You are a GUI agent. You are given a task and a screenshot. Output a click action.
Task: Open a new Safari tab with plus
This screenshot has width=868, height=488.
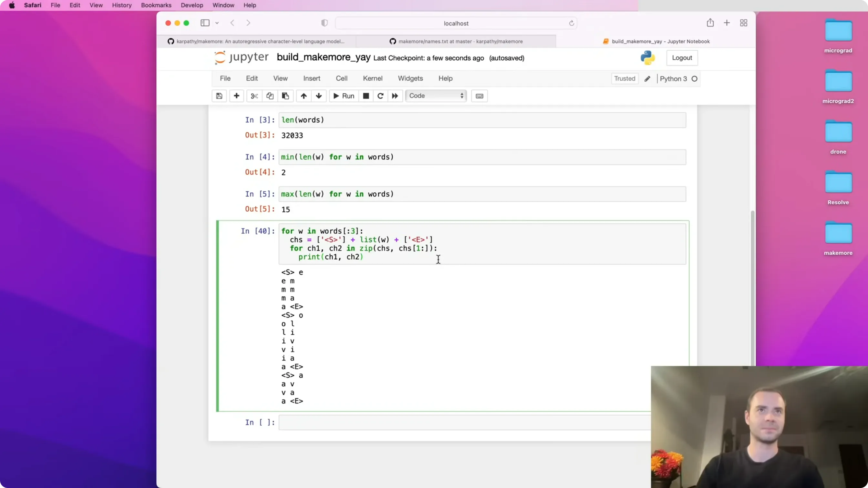tap(727, 23)
